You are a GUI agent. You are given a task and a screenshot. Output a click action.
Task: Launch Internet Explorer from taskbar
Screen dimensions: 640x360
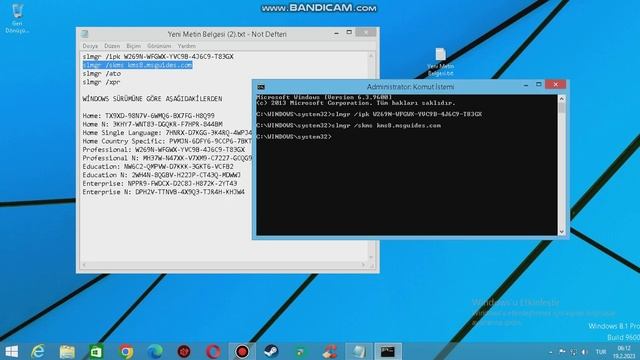click(38, 351)
